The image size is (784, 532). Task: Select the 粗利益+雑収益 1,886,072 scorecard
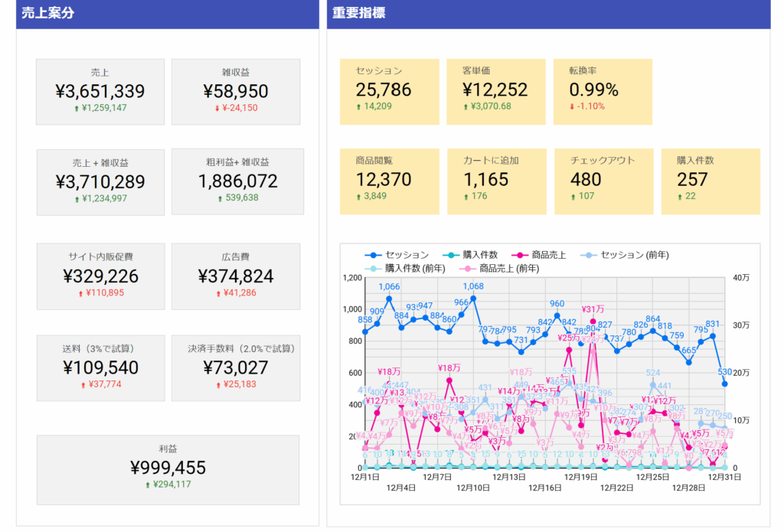tap(237, 181)
